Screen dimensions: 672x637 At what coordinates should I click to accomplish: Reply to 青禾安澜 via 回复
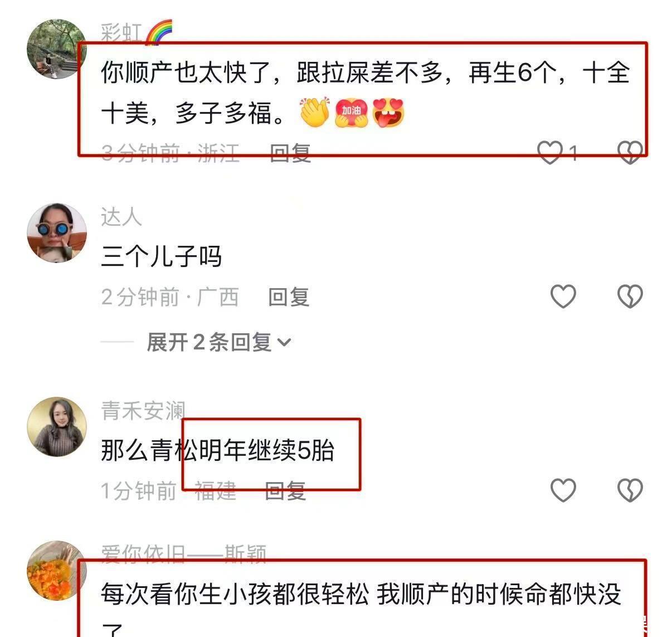[x=285, y=491]
